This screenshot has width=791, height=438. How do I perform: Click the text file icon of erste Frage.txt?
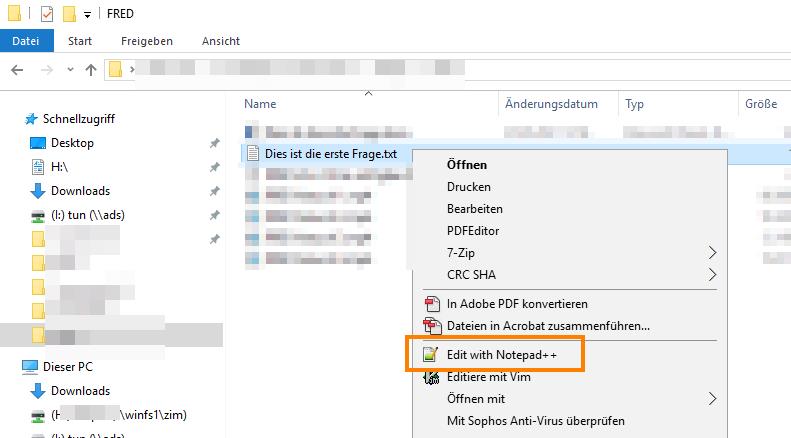[x=253, y=154]
